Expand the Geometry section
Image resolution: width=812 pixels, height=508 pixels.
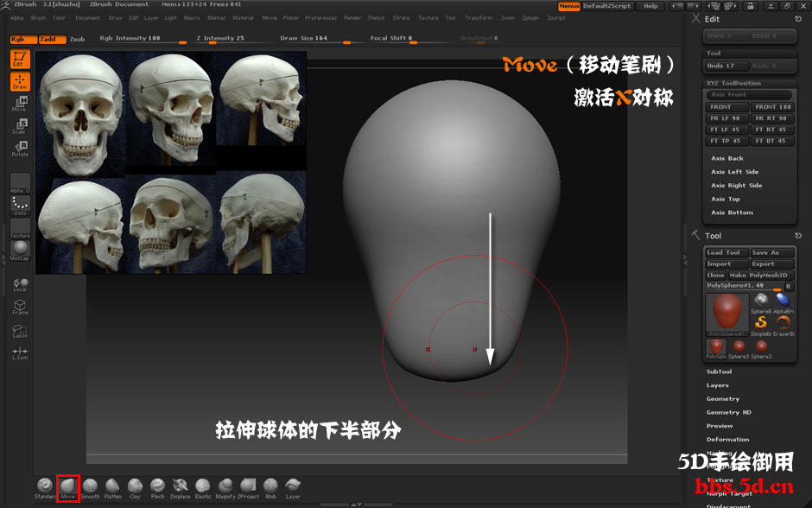pos(723,399)
